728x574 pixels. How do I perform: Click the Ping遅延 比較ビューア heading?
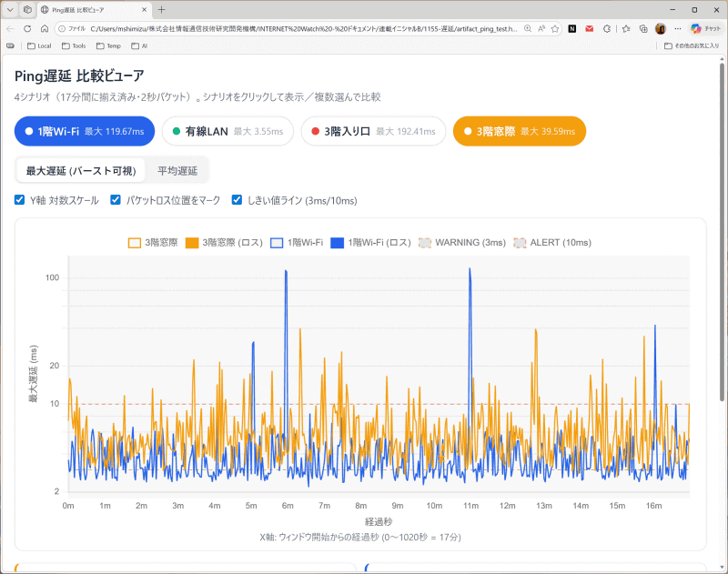[79, 76]
